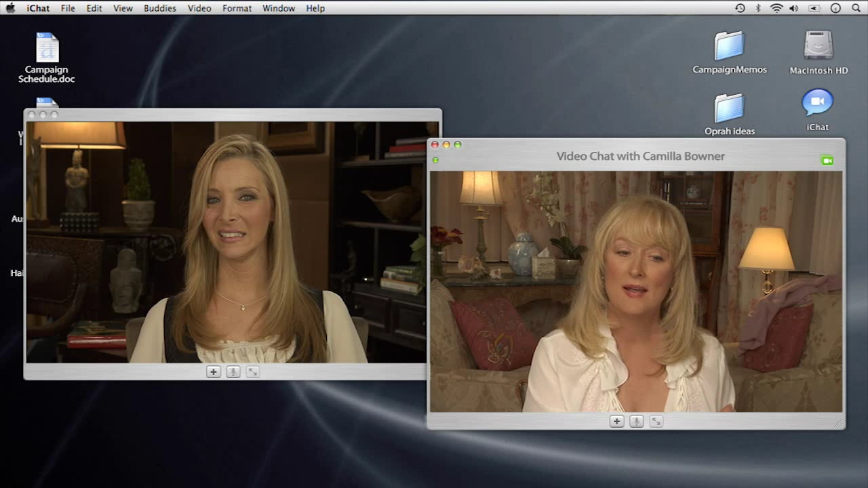Select the Macintosh HD drive icon

click(818, 52)
